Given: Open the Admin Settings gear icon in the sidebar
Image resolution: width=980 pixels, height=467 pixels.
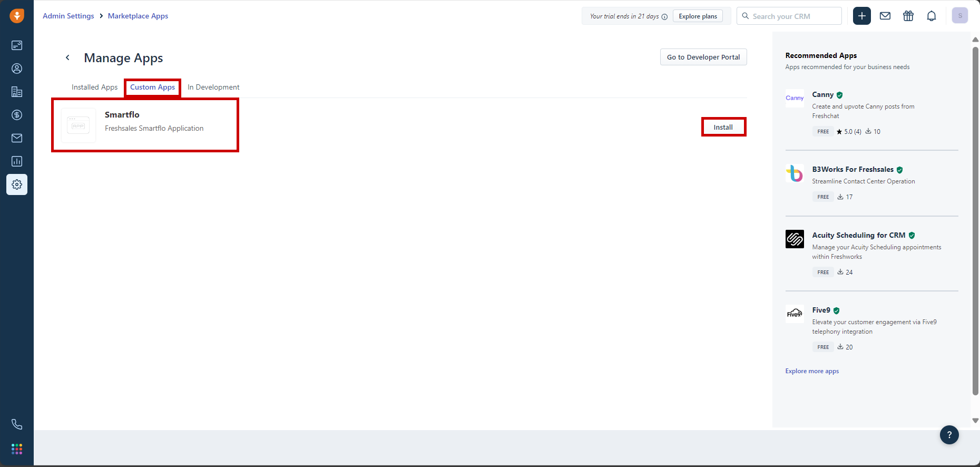Looking at the screenshot, I should [x=17, y=184].
